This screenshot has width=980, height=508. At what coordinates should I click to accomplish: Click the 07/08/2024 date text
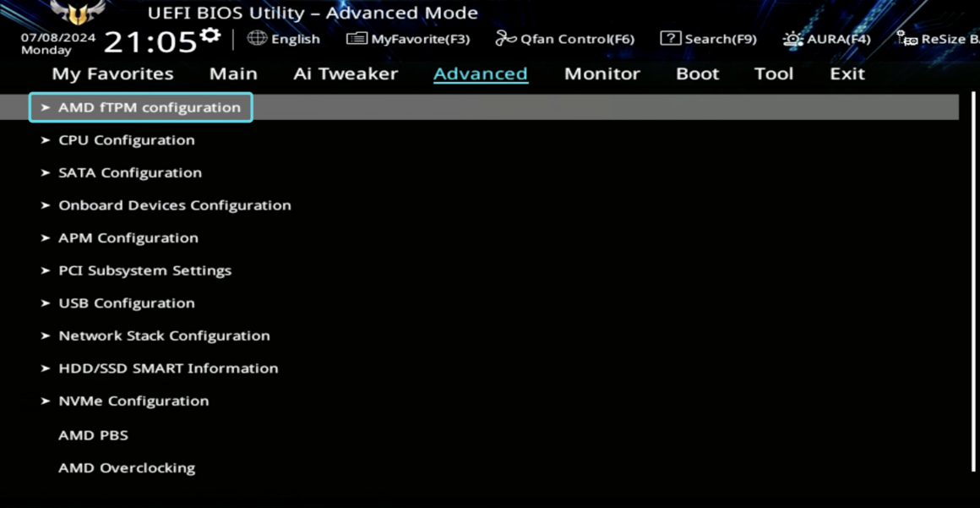tap(58, 37)
